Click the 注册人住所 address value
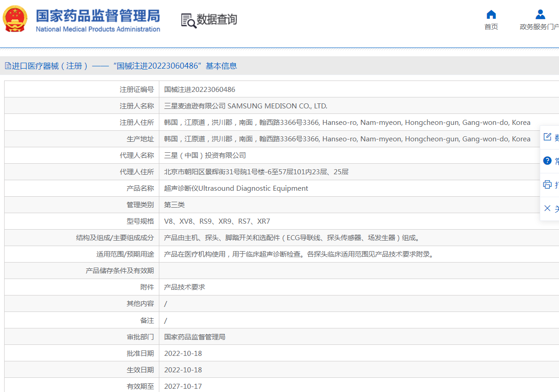The height and width of the screenshot is (392, 559). [347, 123]
